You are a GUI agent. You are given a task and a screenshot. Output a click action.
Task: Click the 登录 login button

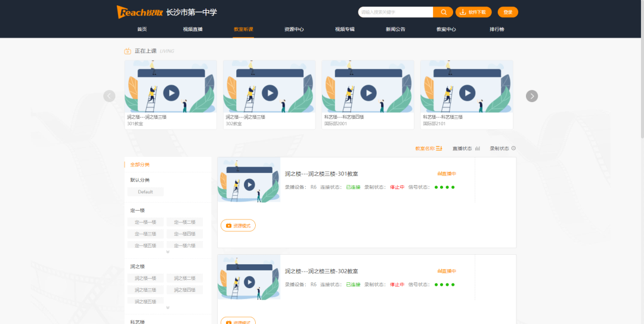point(508,12)
